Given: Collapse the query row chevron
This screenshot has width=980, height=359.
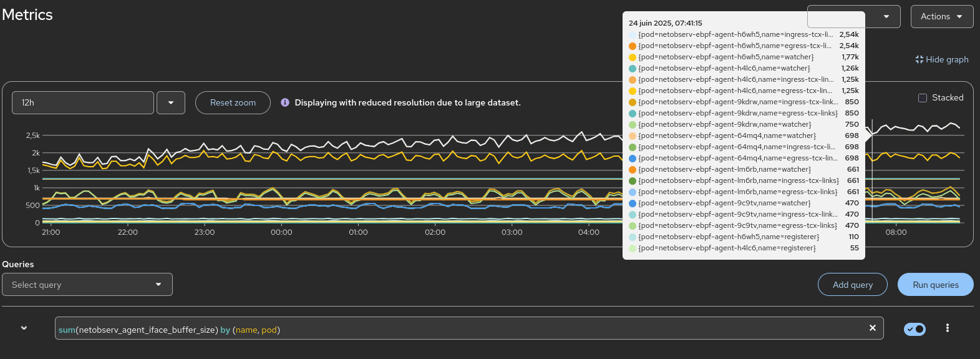Looking at the screenshot, I should pos(24,328).
